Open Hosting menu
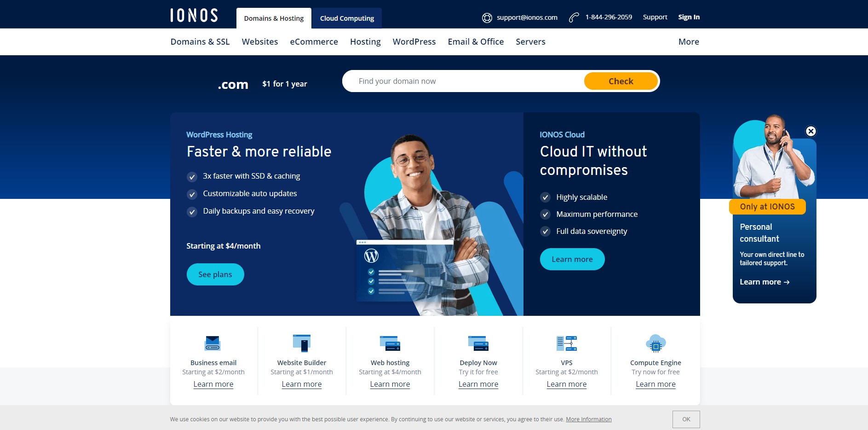This screenshot has height=430, width=868. tap(365, 41)
